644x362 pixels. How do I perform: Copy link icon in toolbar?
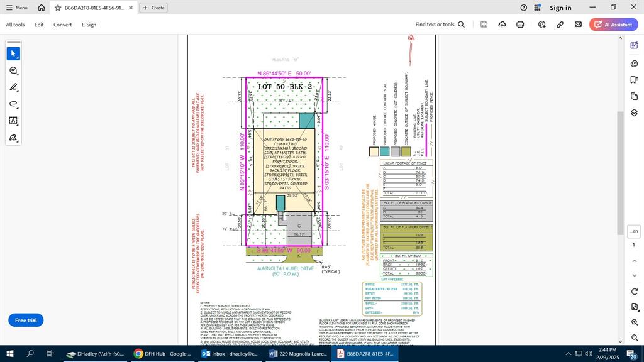coord(560,25)
